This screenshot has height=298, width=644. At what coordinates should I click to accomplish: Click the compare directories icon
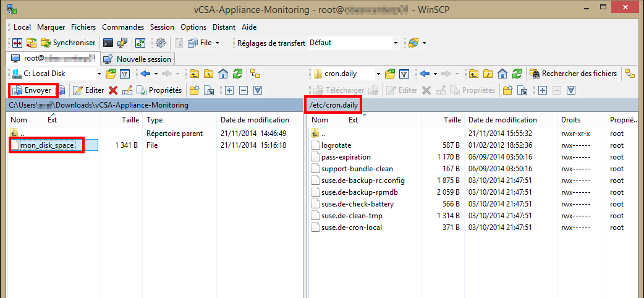[x=17, y=43]
